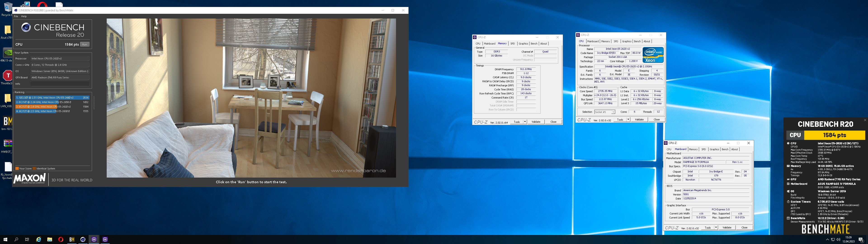Click the Motherboard icon in BenchMate panel
The width and height of the screenshot is (868, 244).
[x=788, y=184]
